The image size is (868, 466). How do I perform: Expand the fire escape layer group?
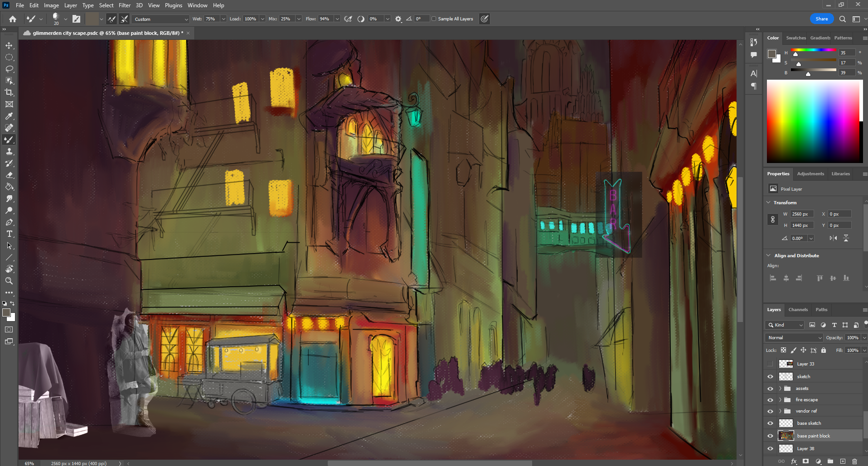click(781, 400)
